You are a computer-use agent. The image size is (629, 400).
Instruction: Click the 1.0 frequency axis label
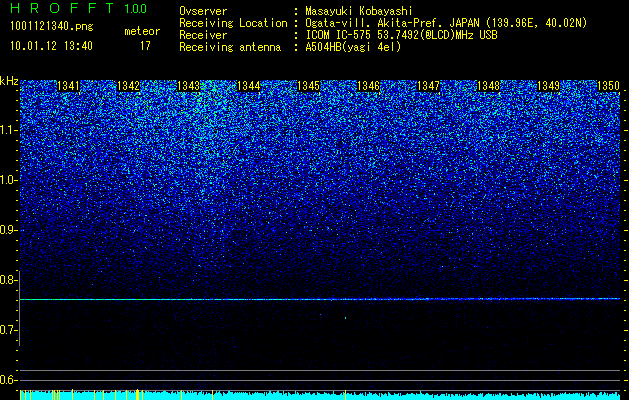(8, 180)
